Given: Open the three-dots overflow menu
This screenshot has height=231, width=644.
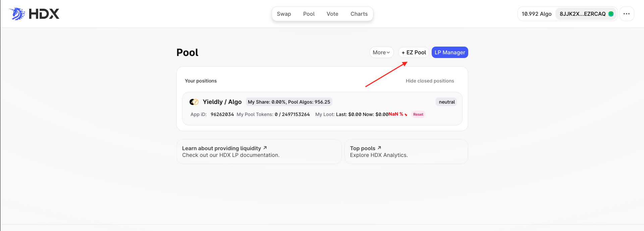Looking at the screenshot, I should 627,14.
